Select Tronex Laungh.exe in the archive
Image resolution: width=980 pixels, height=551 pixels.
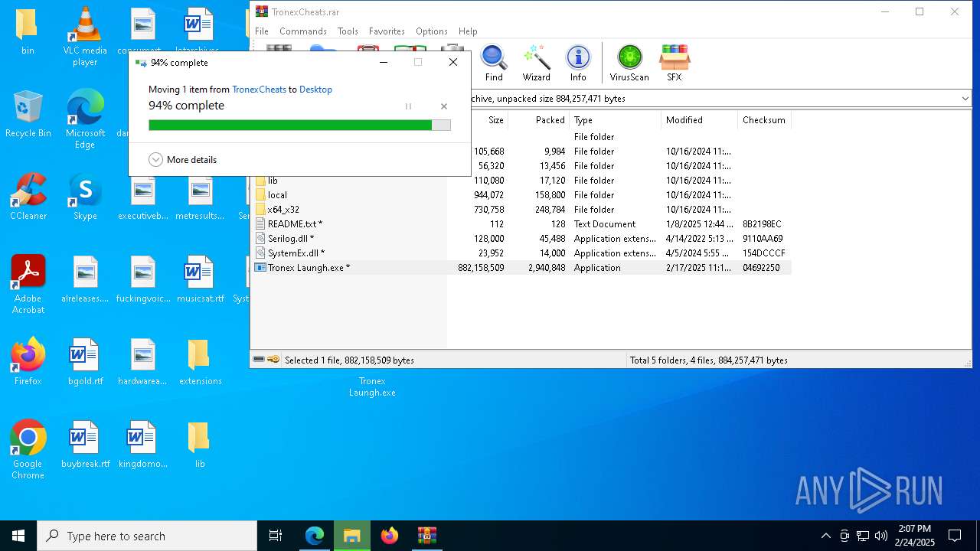(x=309, y=268)
